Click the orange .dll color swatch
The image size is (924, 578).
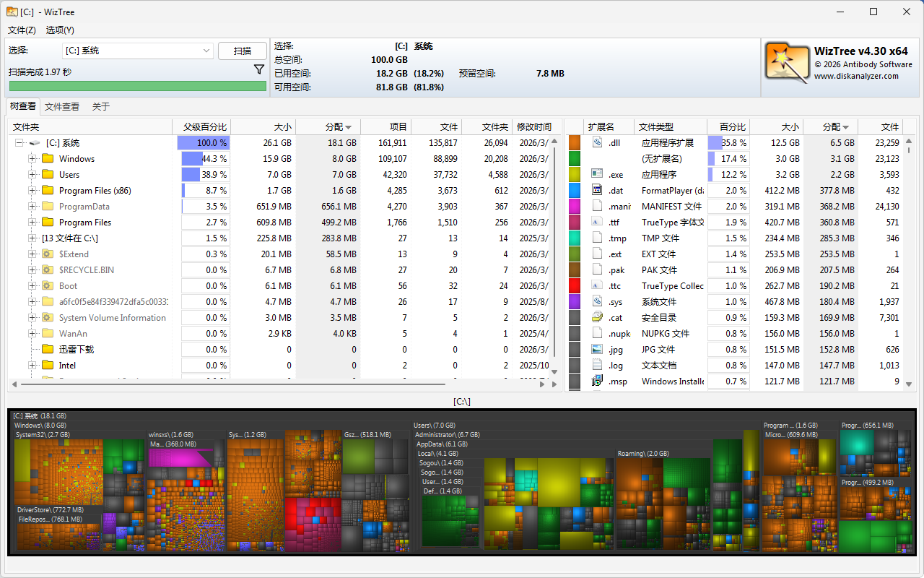575,143
